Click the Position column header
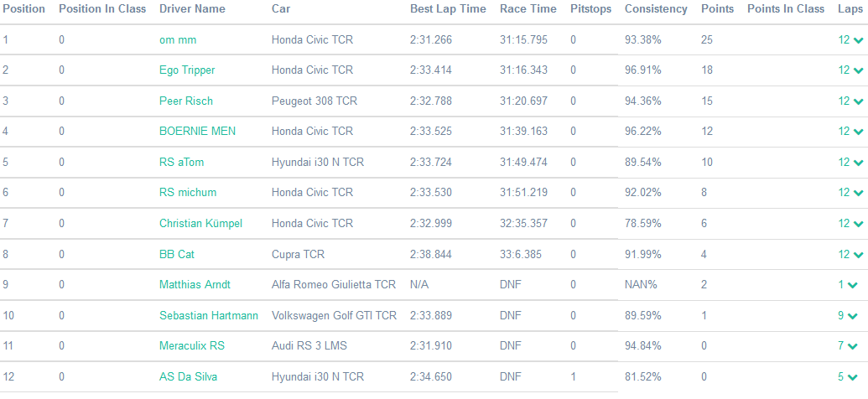 pos(23,8)
